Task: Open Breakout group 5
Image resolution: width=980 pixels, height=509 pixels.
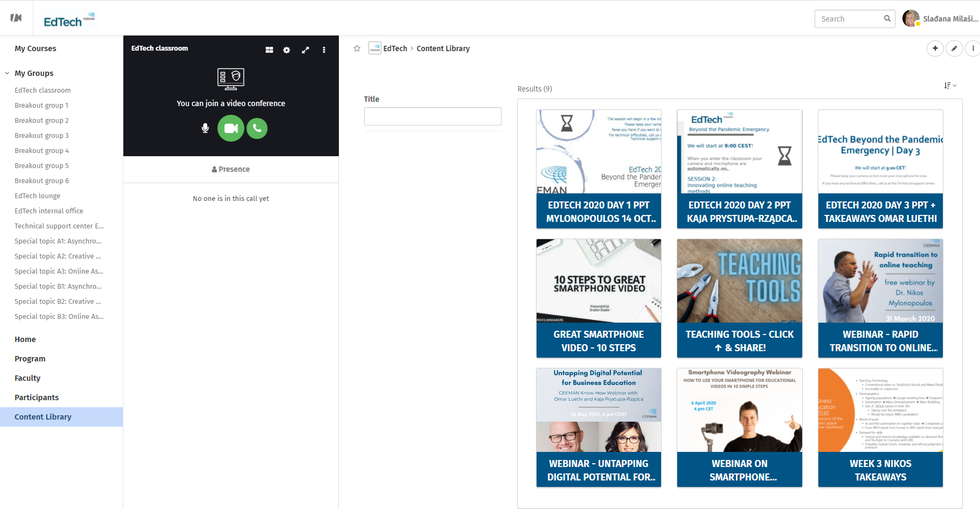Action: pyautogui.click(x=41, y=166)
